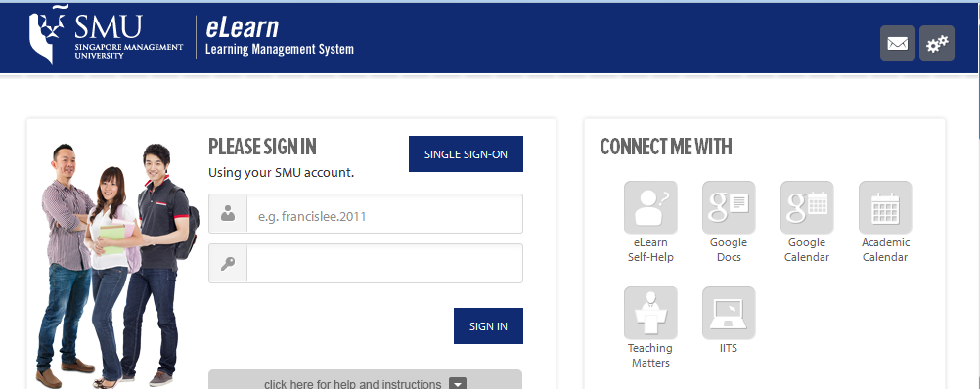Screen dimensions: 980x389
Task: Click the SINGLE SIGN-ON button
Action: tap(466, 154)
